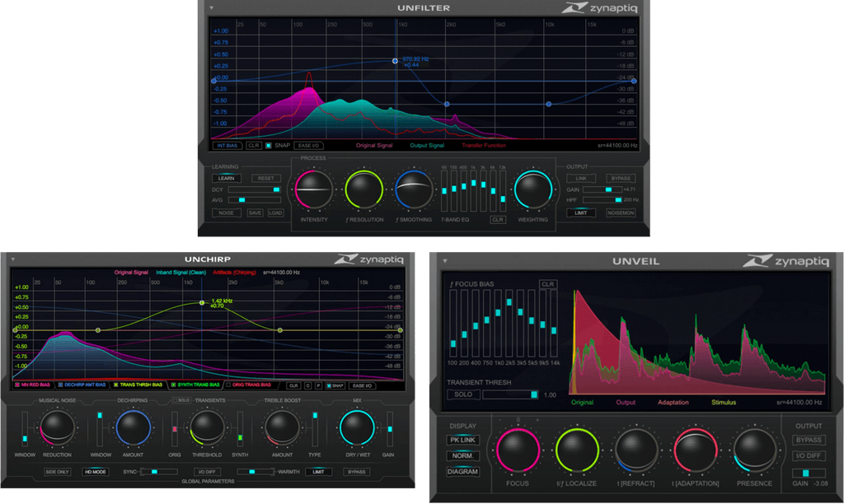Click the Bypass button in Unfilter

(621, 178)
